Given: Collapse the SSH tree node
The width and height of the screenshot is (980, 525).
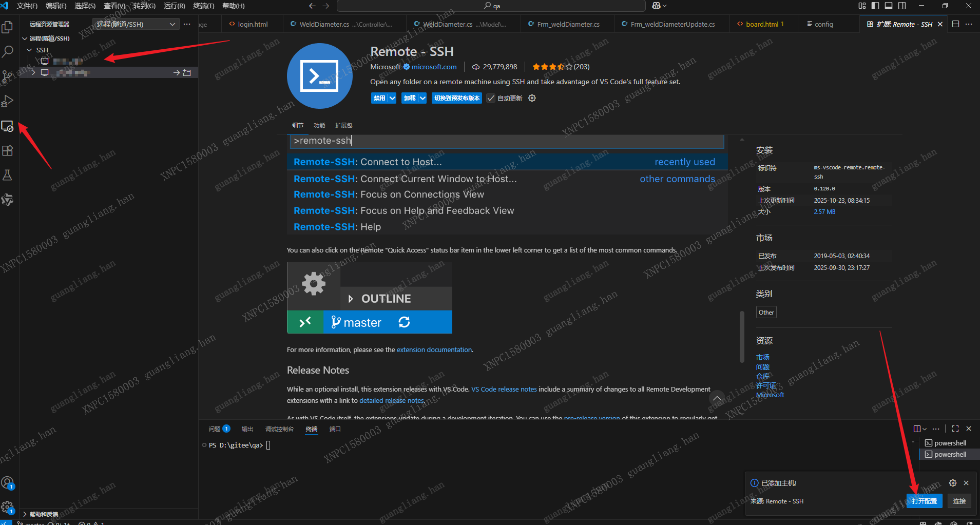Looking at the screenshot, I should [29, 50].
